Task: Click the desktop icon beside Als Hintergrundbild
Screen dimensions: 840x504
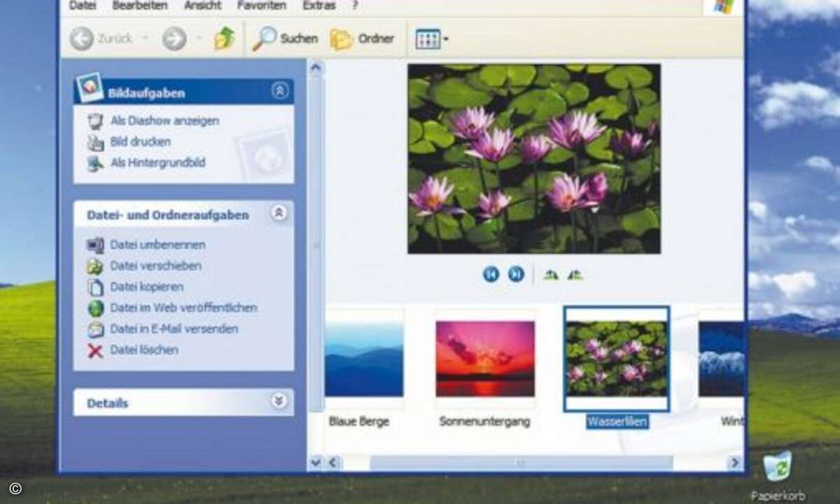Action: (95, 164)
